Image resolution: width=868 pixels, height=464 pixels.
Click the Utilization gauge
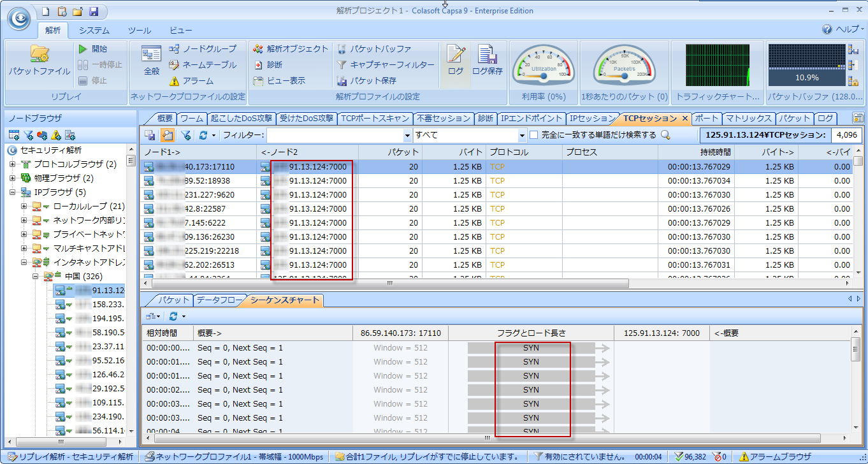tap(544, 66)
